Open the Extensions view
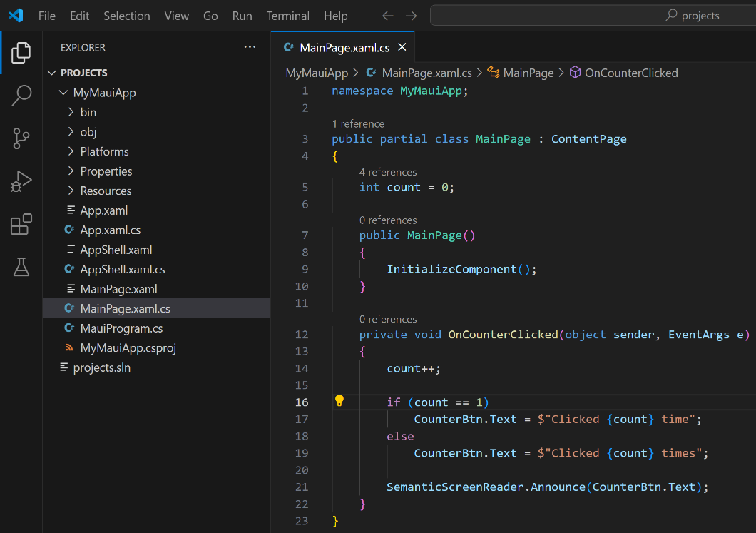The image size is (756, 533). [21, 225]
